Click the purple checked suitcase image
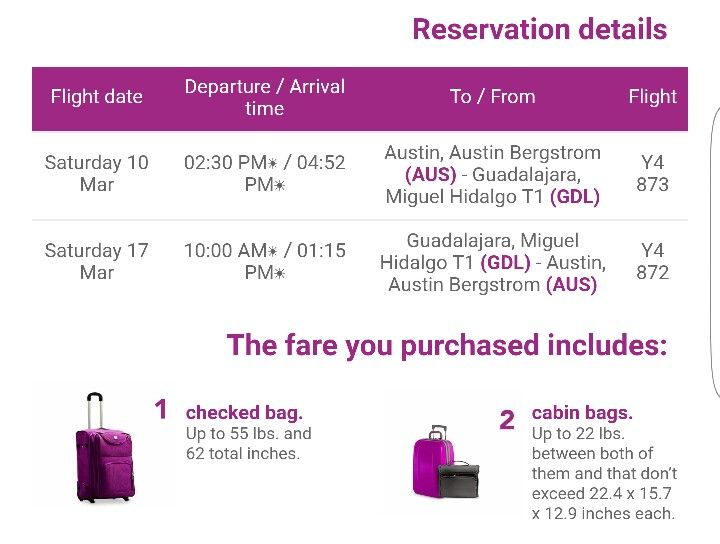Screen dimensions: 720x544 tap(105, 447)
